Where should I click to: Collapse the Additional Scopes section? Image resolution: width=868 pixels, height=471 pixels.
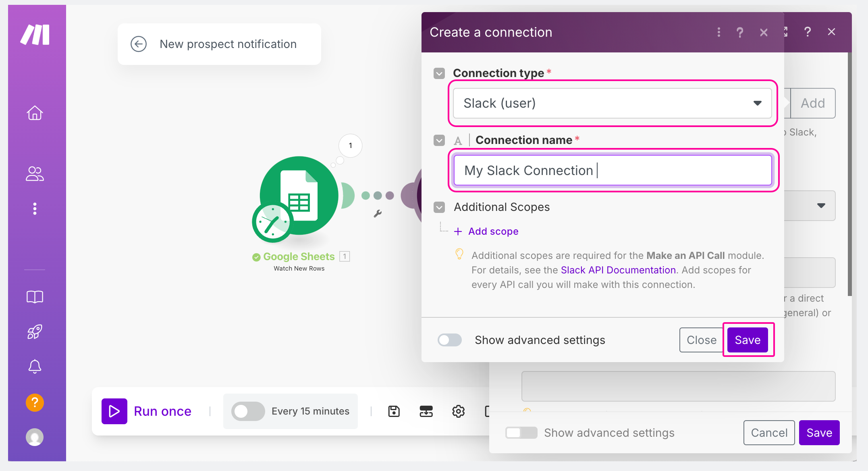click(439, 207)
